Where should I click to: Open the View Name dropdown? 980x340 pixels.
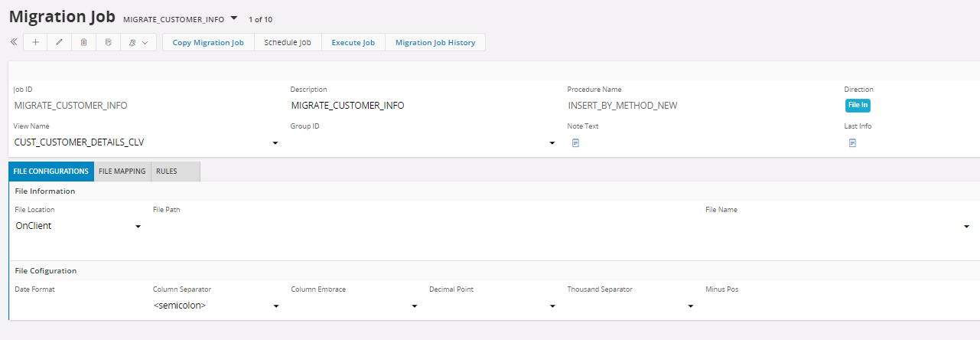click(x=275, y=143)
